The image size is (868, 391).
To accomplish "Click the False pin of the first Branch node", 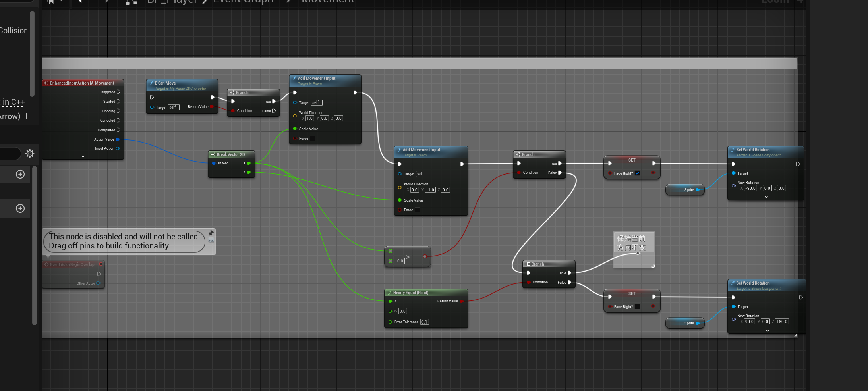I will (x=274, y=111).
